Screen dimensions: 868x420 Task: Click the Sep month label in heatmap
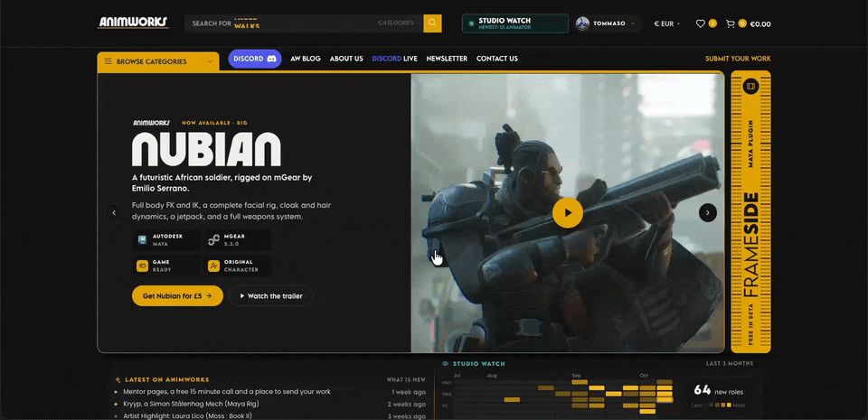(576, 375)
